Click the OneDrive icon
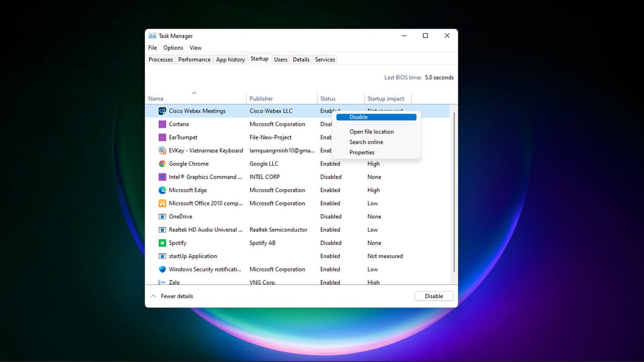Image resolution: width=644 pixels, height=362 pixels. (x=162, y=216)
